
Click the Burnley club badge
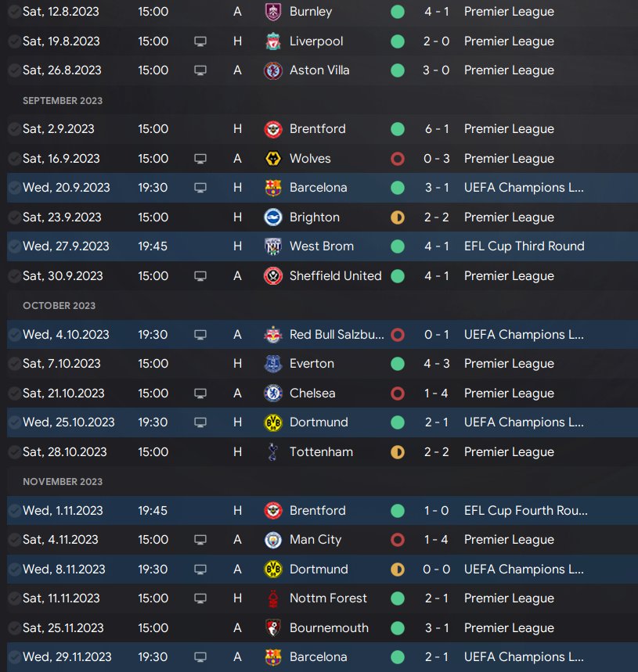point(273,12)
